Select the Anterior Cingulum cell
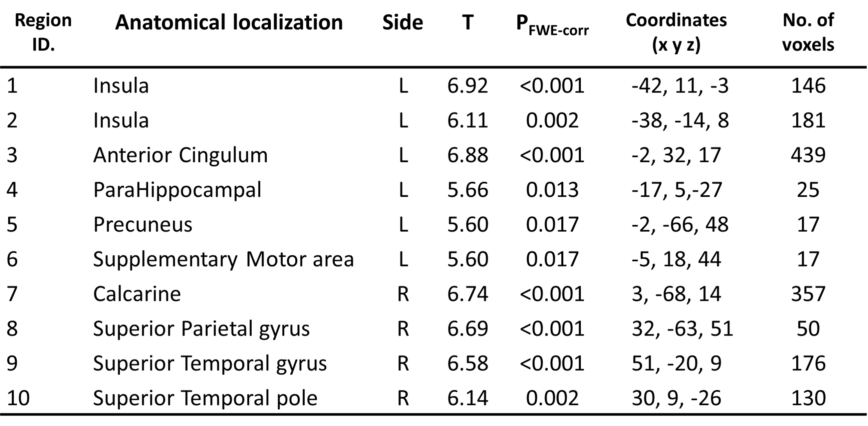The width and height of the screenshot is (868, 426). (180, 155)
